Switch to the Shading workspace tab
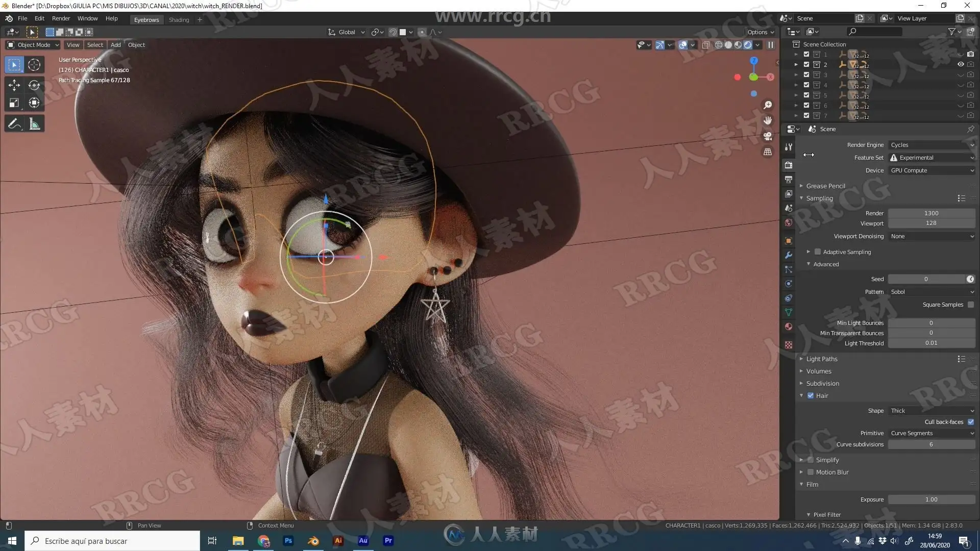The height and width of the screenshot is (551, 980). pos(179,20)
